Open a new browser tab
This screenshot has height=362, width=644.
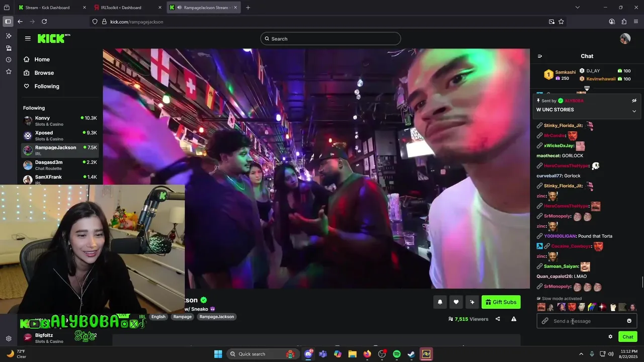[x=248, y=8]
